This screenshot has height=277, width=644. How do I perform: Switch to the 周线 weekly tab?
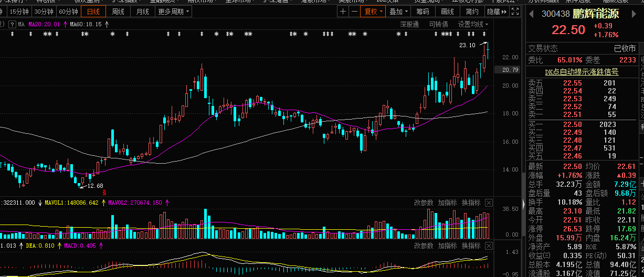(x=118, y=12)
